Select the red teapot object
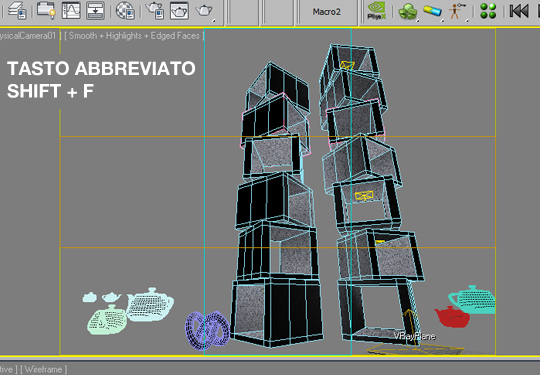 [x=452, y=316]
